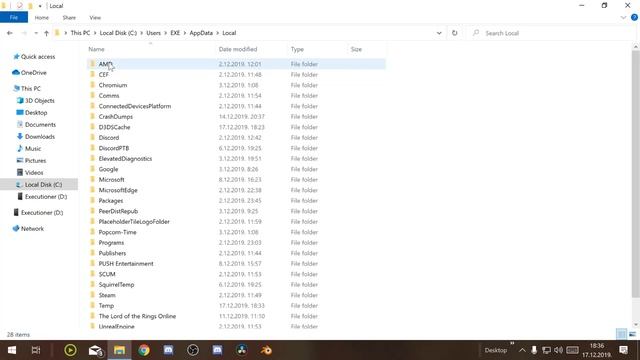Select 'This PC' in the address bar
640x360 pixels.
(x=80, y=33)
